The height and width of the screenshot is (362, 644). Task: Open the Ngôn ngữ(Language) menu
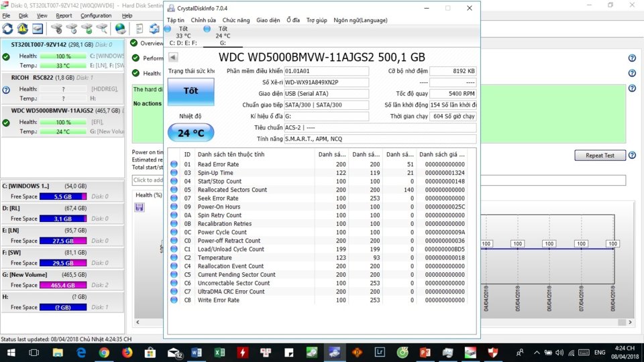coord(360,20)
